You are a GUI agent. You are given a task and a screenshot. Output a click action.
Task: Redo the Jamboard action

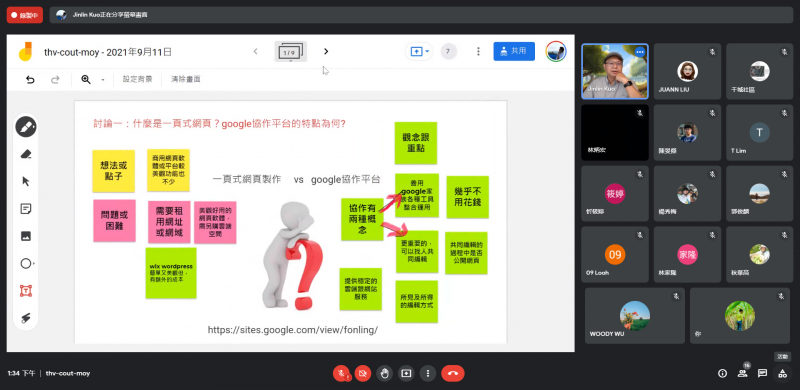click(x=55, y=80)
